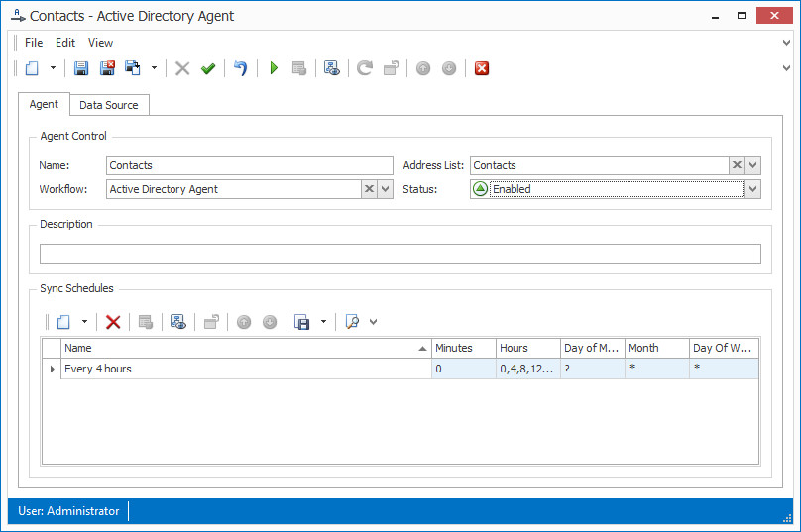The height and width of the screenshot is (532, 801).
Task: Click the gray refresh arrow icon
Action: pyautogui.click(x=365, y=68)
